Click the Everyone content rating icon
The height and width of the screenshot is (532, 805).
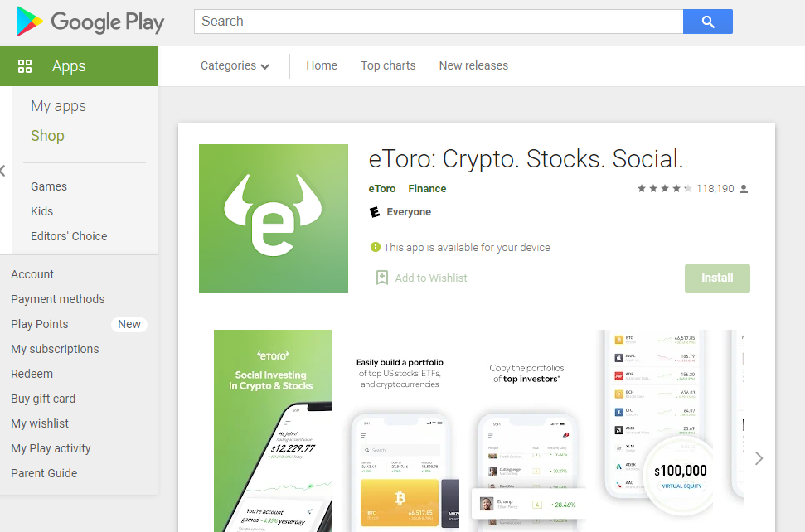[x=375, y=212]
